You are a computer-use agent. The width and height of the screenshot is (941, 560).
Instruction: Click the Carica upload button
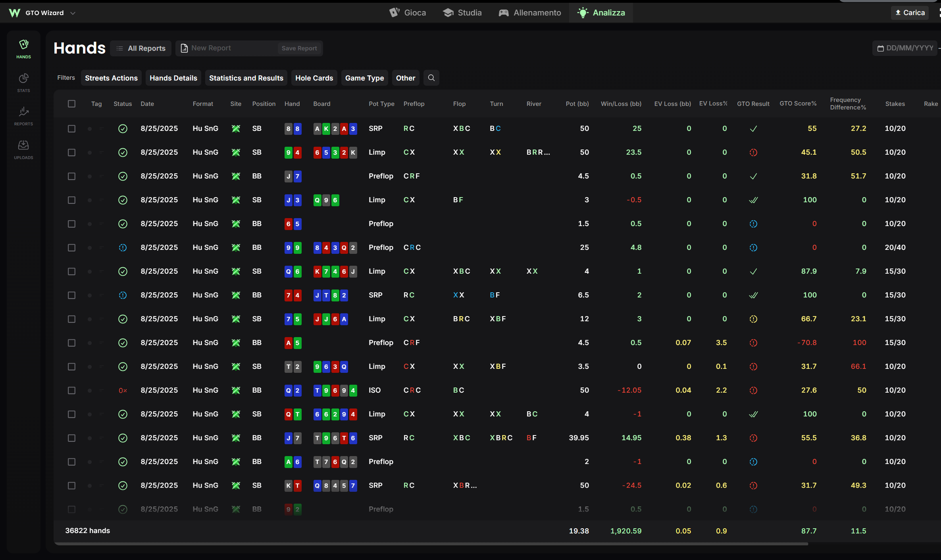[910, 12]
